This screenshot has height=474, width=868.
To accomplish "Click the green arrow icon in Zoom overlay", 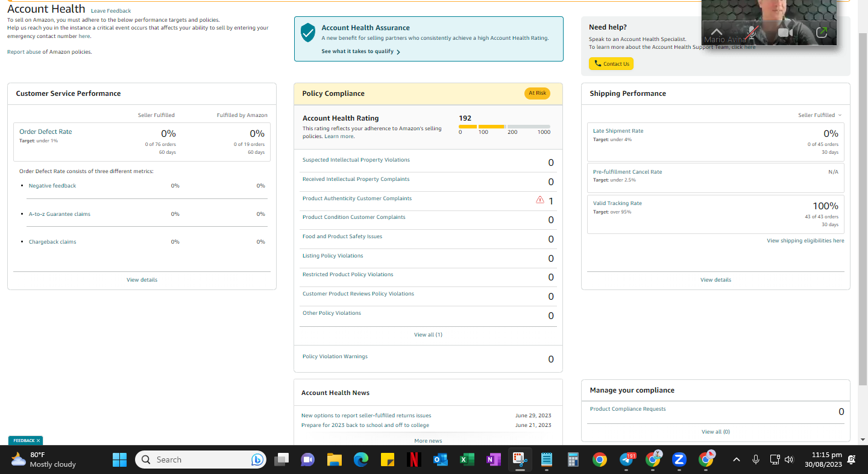I will point(822,33).
